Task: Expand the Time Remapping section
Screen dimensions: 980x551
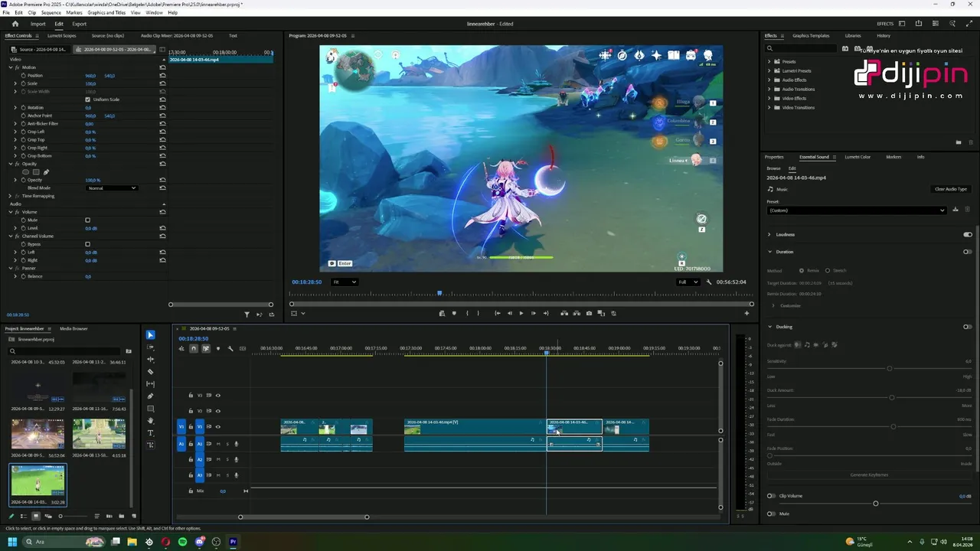Action: coord(11,196)
